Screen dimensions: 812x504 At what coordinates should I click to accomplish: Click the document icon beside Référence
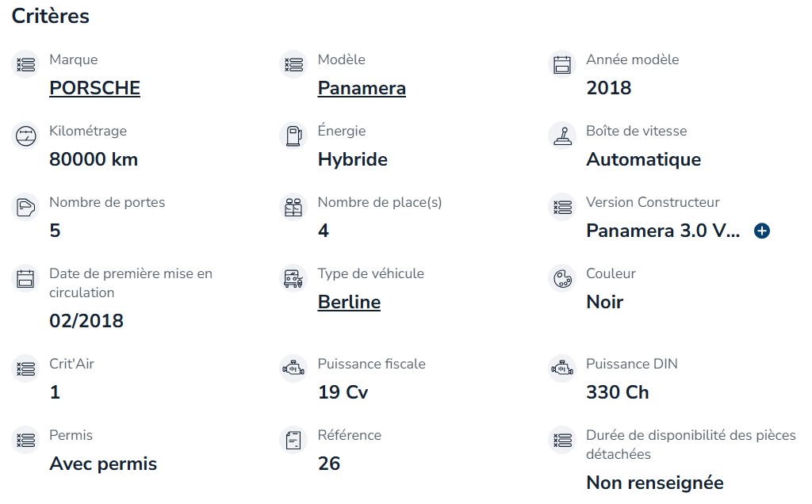pos(293,441)
